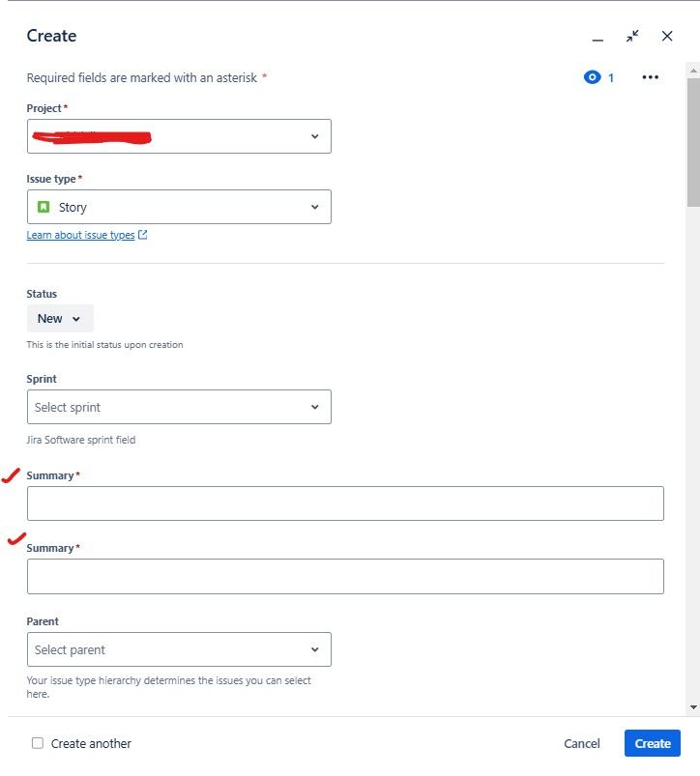
Task: Click the first Summary input field
Action: 345,503
